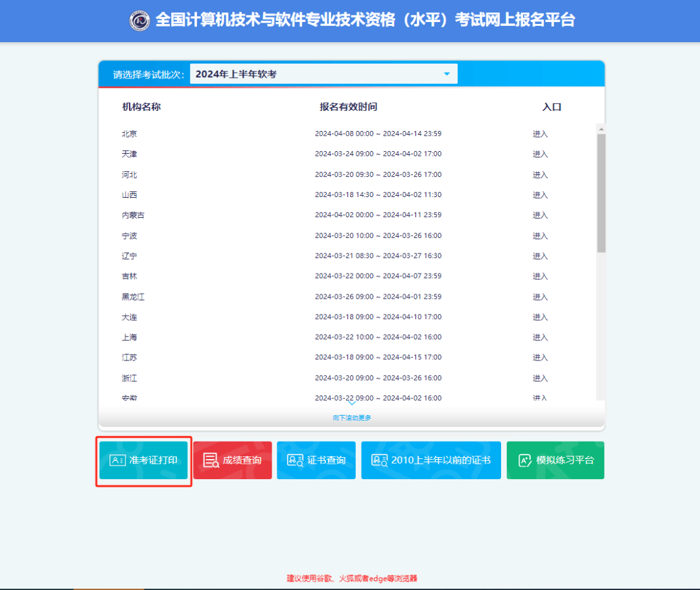700x590 pixels.
Task: Click the 入口 column header
Action: click(x=552, y=107)
